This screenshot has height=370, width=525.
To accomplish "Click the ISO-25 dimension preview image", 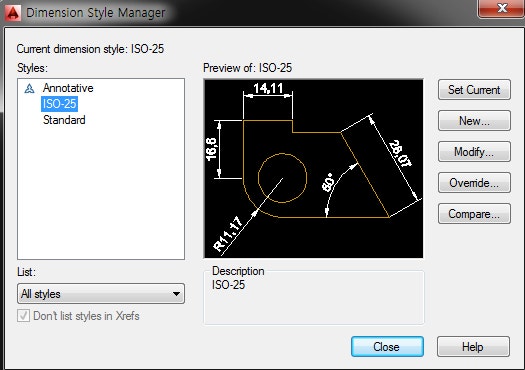I will coord(313,168).
